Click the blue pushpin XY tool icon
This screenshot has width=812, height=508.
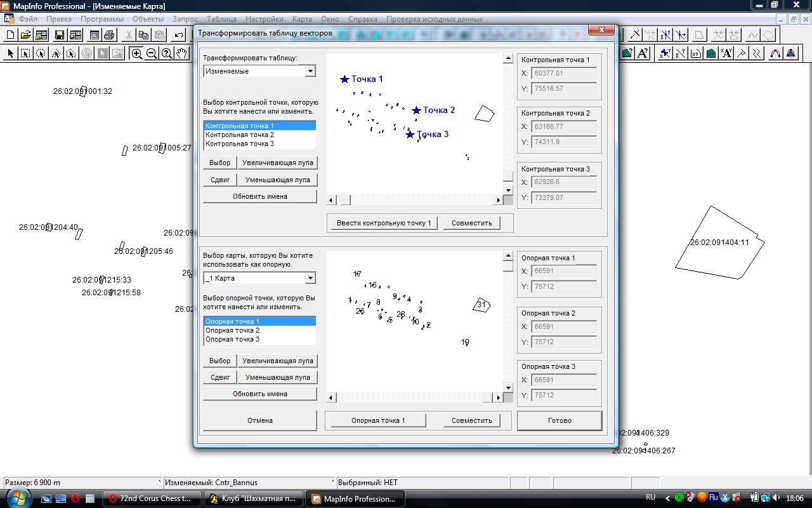665,53
